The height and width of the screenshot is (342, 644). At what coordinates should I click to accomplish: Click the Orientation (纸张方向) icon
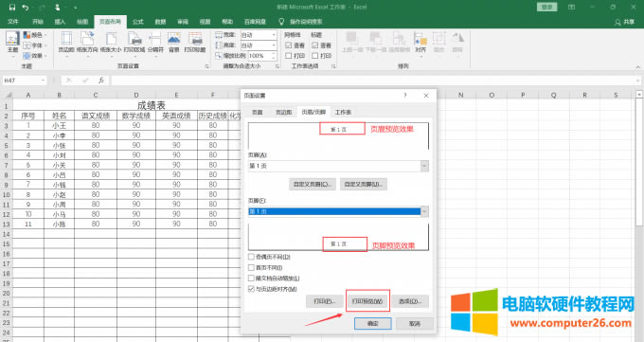click(x=87, y=42)
